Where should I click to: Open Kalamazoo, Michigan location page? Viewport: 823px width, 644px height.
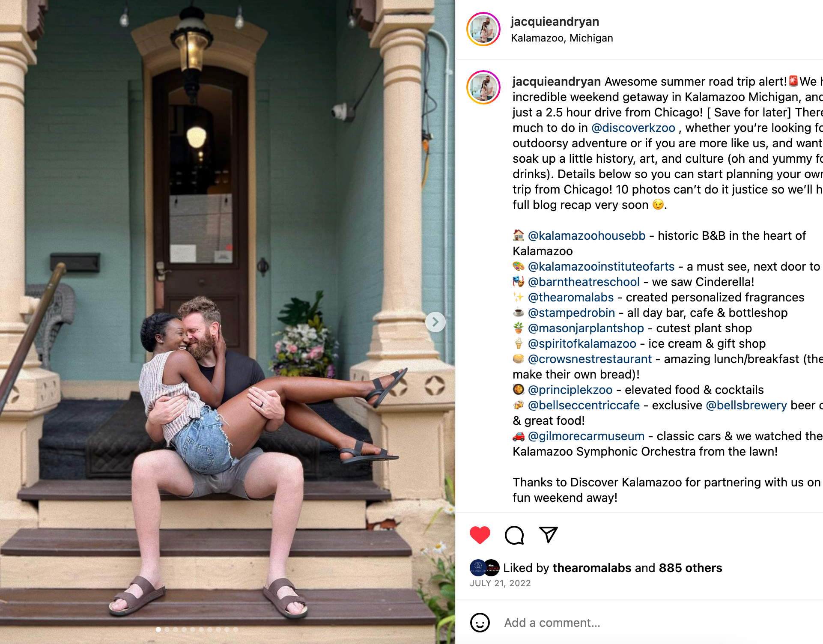click(562, 38)
